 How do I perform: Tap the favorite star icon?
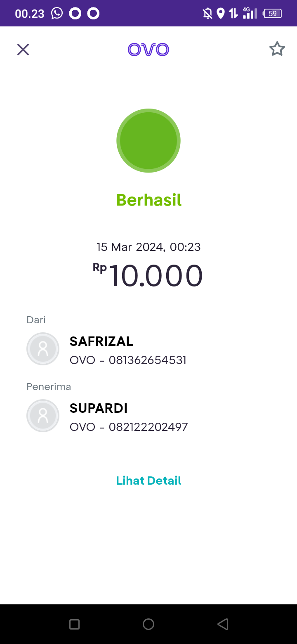277,49
